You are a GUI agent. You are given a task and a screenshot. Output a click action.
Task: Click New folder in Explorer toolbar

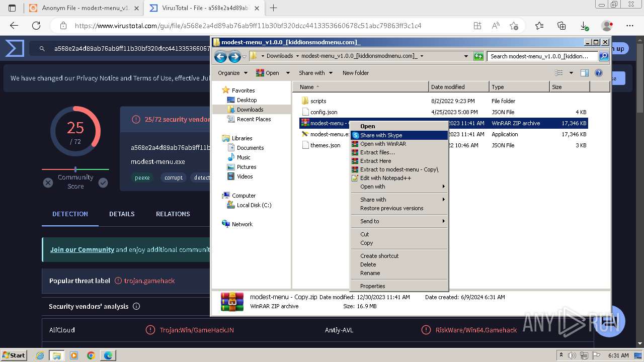[x=356, y=73]
